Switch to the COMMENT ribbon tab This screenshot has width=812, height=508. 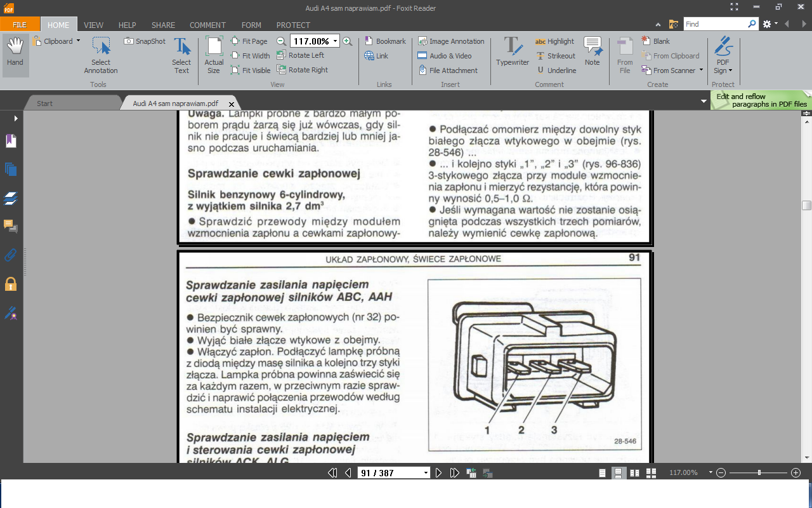[207, 25]
